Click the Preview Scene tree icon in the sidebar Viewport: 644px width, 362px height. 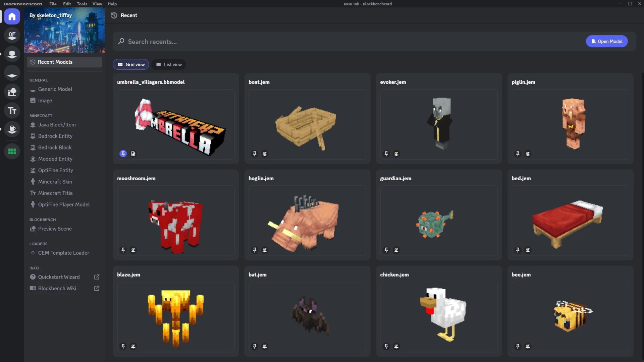pyautogui.click(x=12, y=92)
